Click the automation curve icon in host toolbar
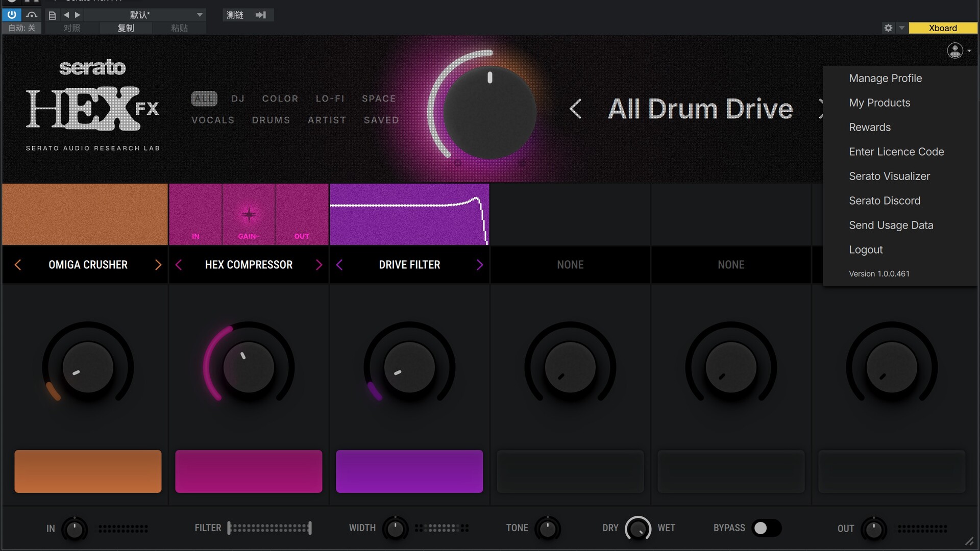Viewport: 980px width, 551px height. point(32,15)
